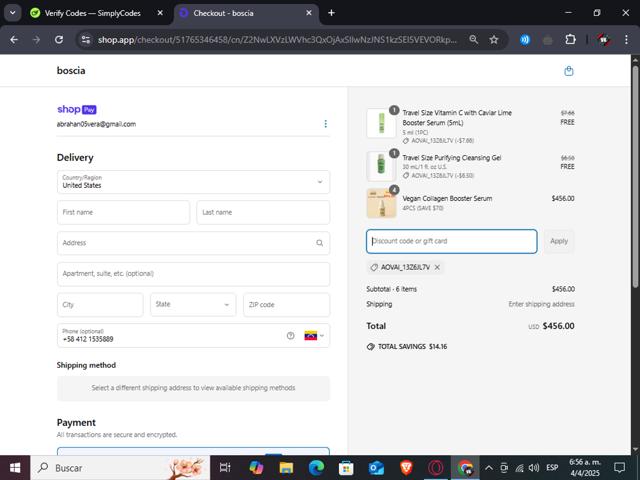
Task: Click the Total $456.00 amount
Action: 558,326
